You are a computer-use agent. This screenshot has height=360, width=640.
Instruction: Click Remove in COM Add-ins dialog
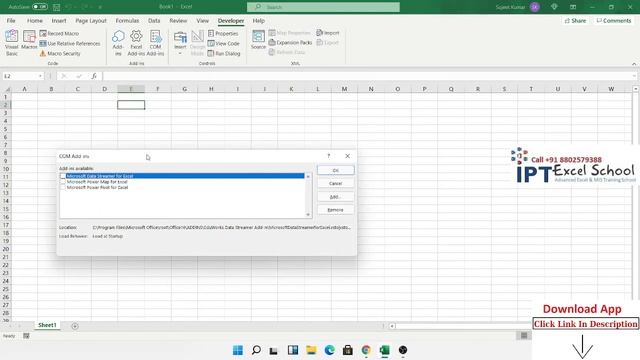pos(336,210)
